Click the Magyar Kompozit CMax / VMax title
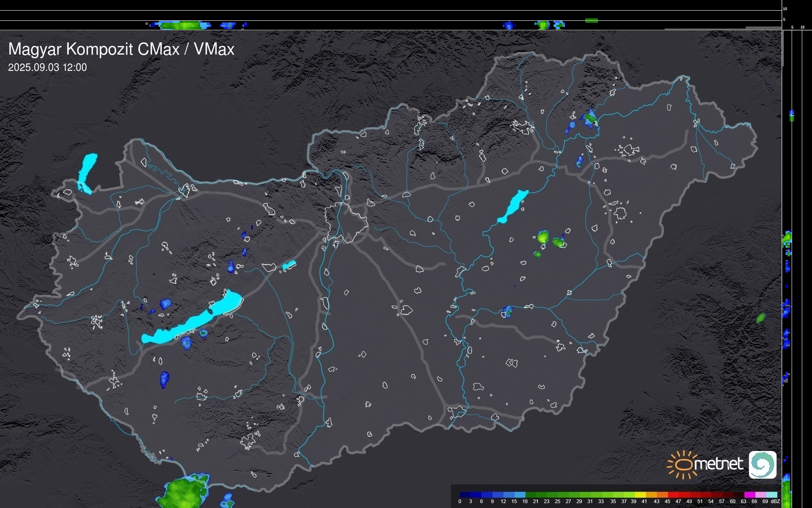 [121, 49]
